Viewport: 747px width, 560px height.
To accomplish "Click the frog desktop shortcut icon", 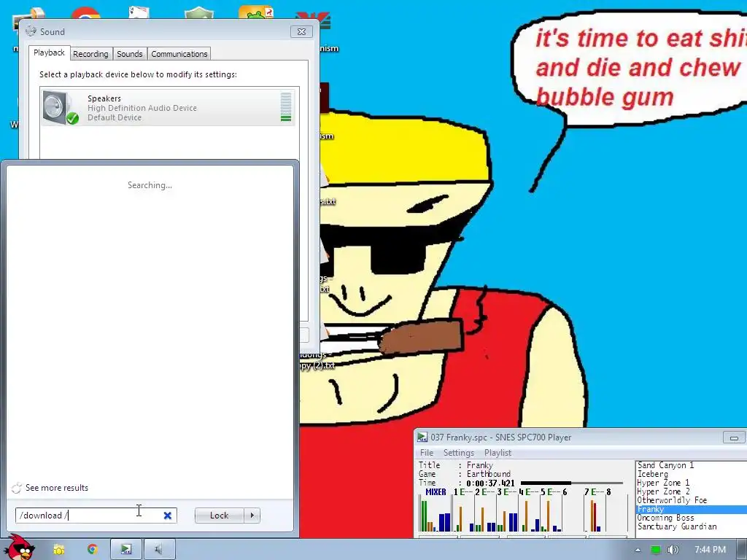I will point(256,12).
